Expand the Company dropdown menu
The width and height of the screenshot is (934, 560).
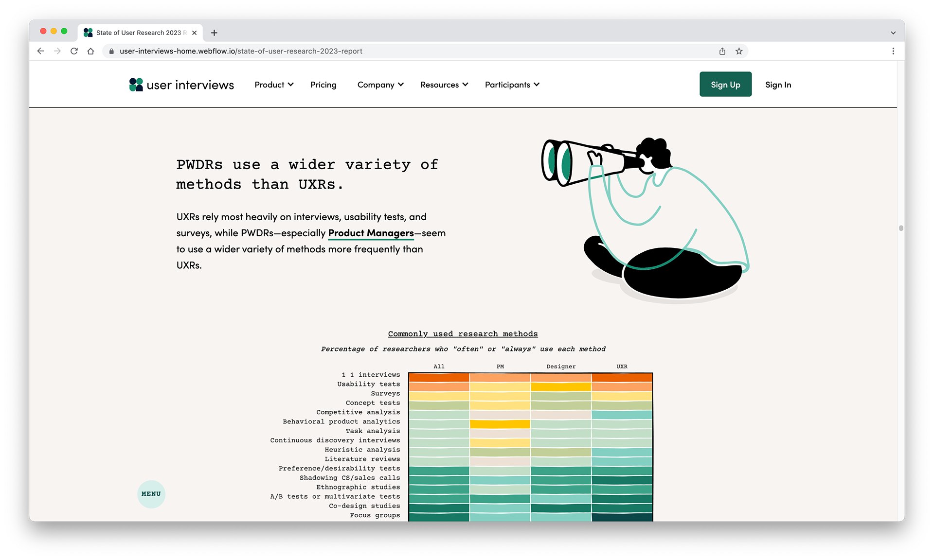coord(380,85)
